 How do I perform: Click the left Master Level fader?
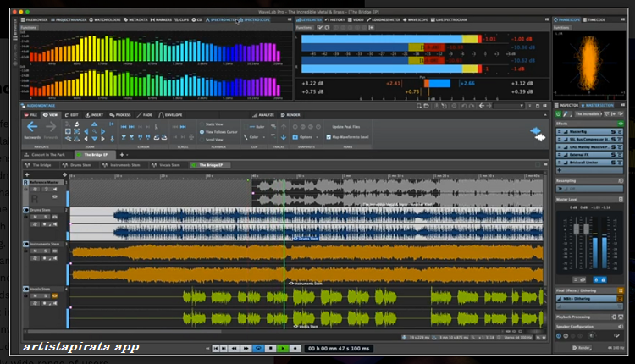(x=577, y=229)
